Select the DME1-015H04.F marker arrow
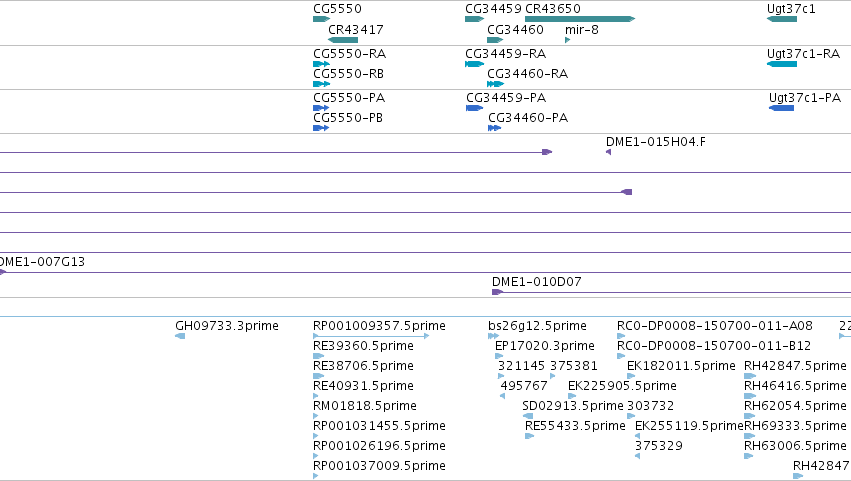 (608, 152)
